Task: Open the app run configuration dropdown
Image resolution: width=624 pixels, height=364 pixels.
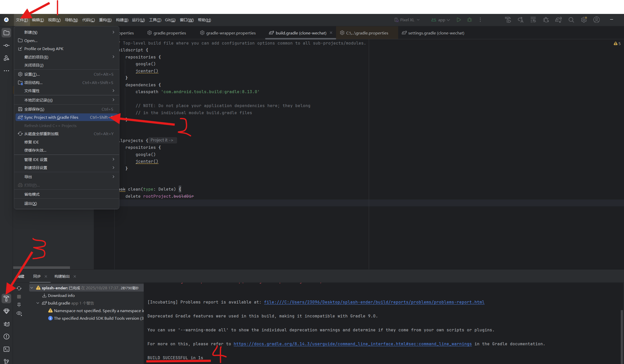Action: coord(441,20)
